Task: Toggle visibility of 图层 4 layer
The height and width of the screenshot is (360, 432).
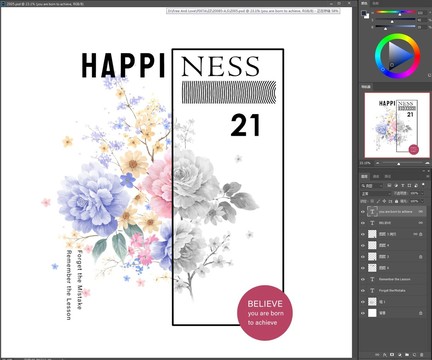Action: pos(363,245)
